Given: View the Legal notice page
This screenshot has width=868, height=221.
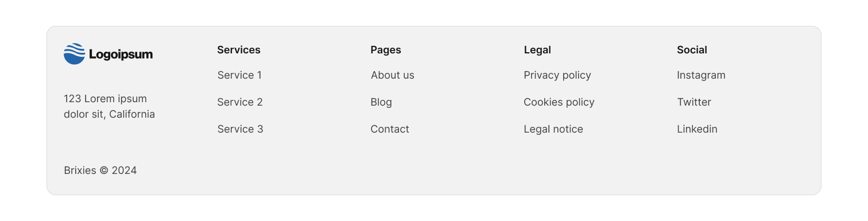Looking at the screenshot, I should 553,129.
